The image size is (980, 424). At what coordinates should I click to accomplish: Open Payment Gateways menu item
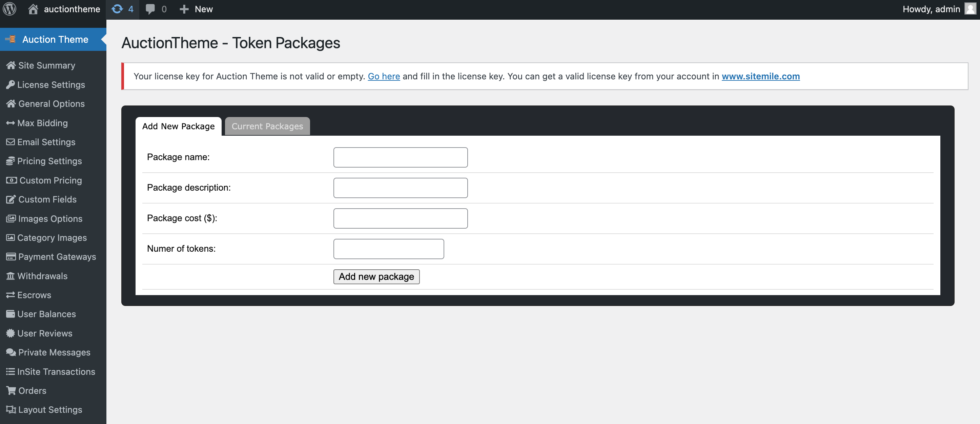tap(57, 257)
